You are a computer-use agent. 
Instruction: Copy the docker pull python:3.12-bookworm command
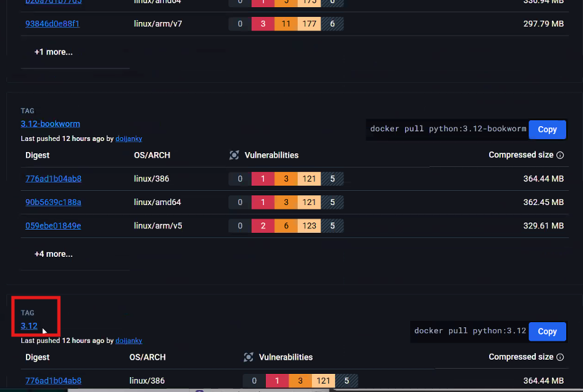pyautogui.click(x=547, y=129)
